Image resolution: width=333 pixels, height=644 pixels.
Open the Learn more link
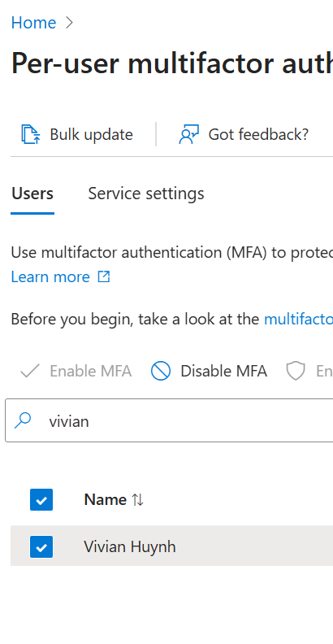tap(50, 276)
